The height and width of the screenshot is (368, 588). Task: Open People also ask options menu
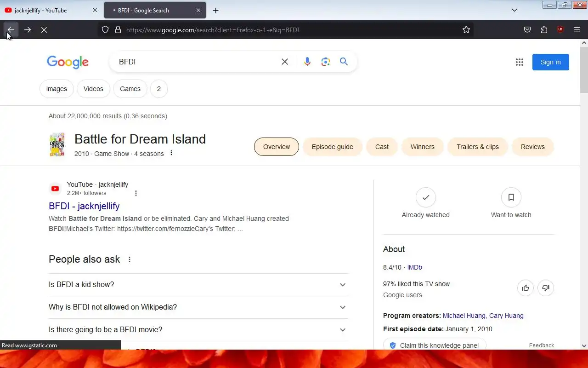(130, 259)
